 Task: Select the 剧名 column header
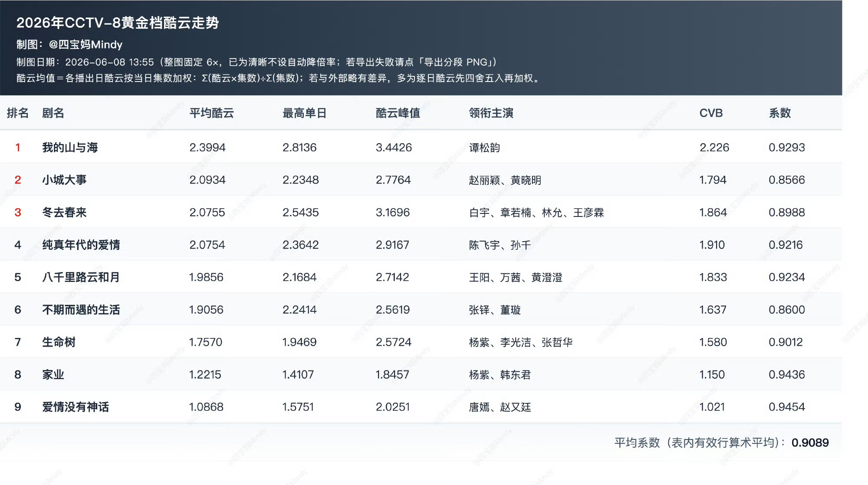click(x=53, y=113)
